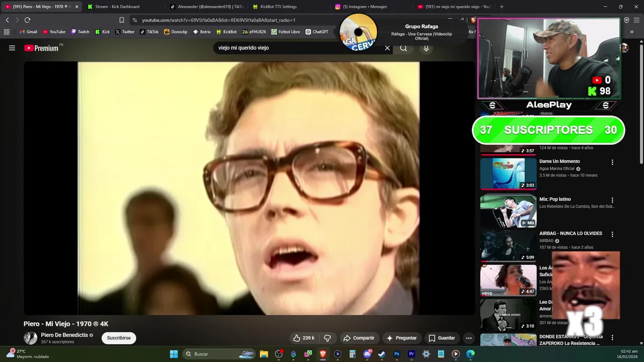Viewport: 644px width, 362px height.
Task: Open the KickBot bookmark
Action: click(x=226, y=32)
